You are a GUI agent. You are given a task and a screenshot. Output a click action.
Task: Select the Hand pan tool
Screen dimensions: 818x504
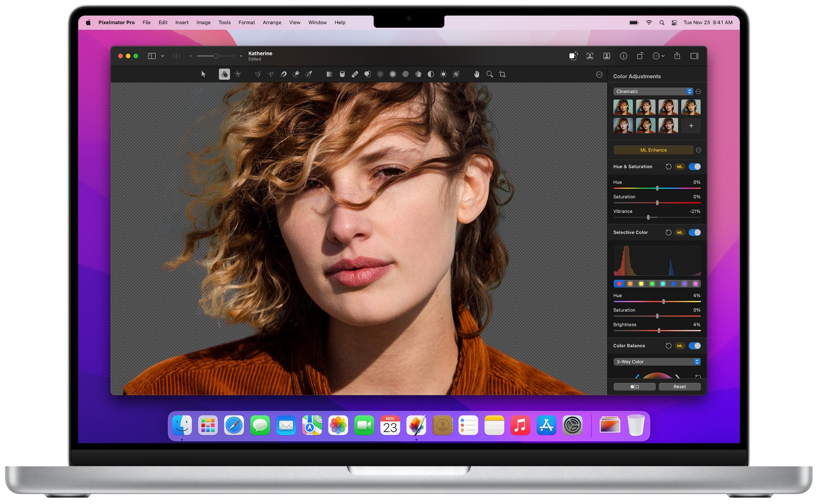point(476,74)
